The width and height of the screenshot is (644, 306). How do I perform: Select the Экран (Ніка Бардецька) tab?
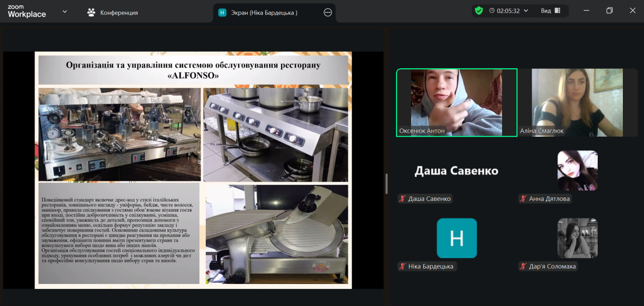(264, 13)
